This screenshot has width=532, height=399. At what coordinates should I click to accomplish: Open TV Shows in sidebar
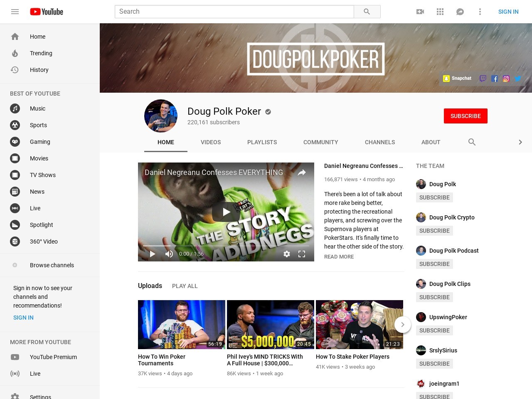coord(50,175)
